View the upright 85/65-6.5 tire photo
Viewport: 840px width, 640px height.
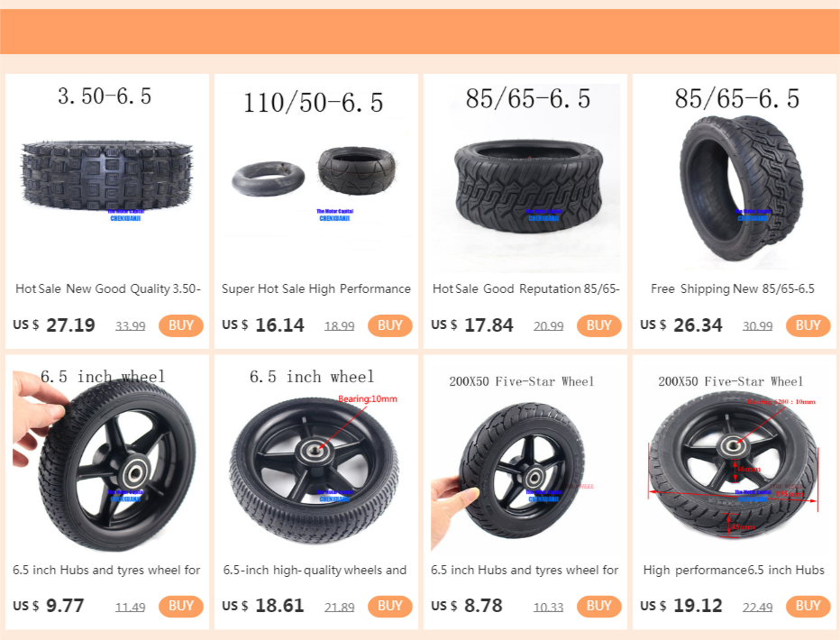735,178
